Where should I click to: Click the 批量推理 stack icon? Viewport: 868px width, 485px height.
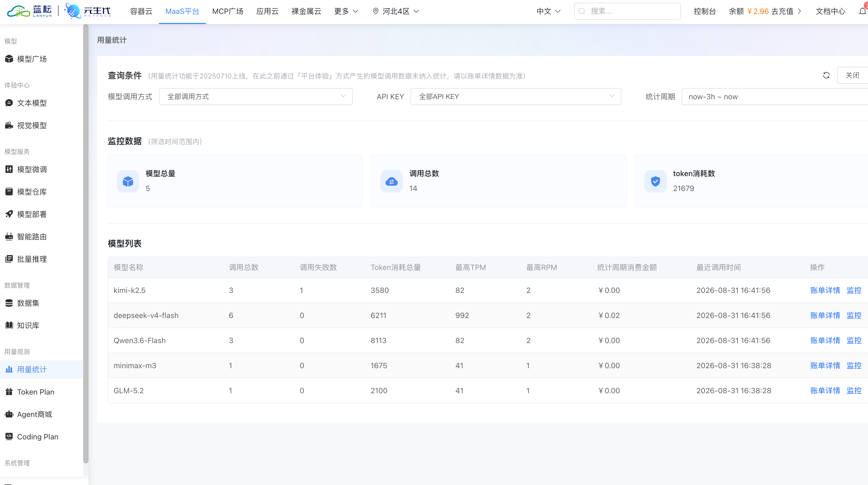(9, 259)
